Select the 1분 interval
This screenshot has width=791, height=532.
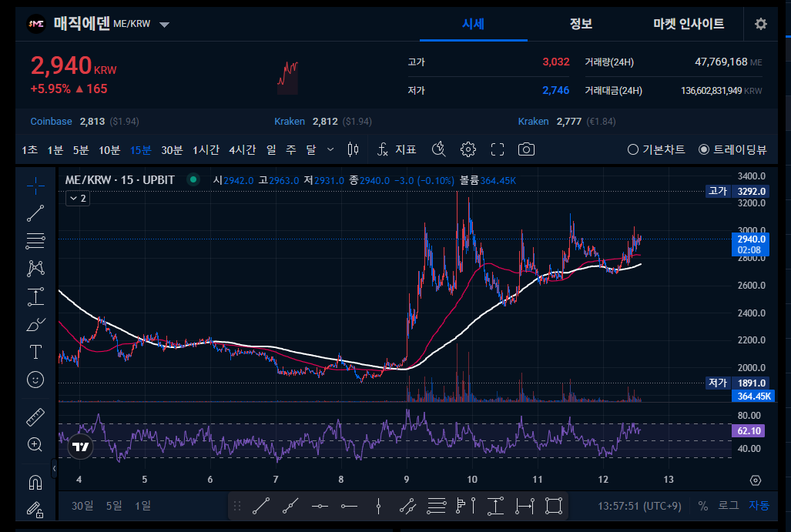pos(55,150)
